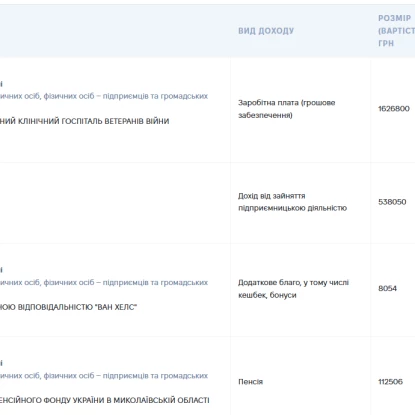Select the Заробітна плата income type cell
The width and height of the screenshot is (415, 415).
[287, 109]
